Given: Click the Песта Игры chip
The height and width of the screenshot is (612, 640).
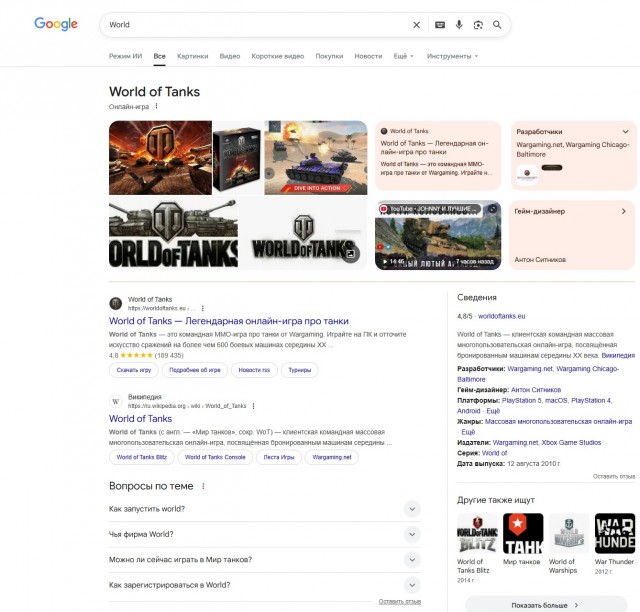Looking at the screenshot, I should 279,457.
